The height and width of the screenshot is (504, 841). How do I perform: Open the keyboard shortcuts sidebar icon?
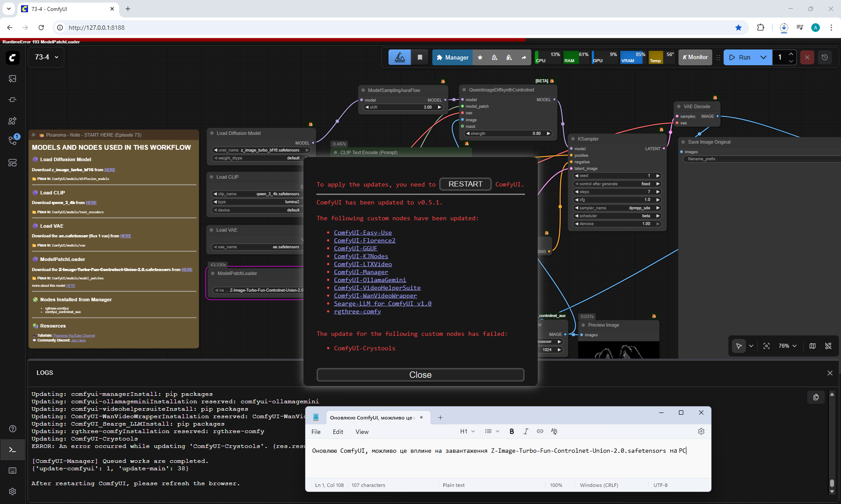[12, 470]
